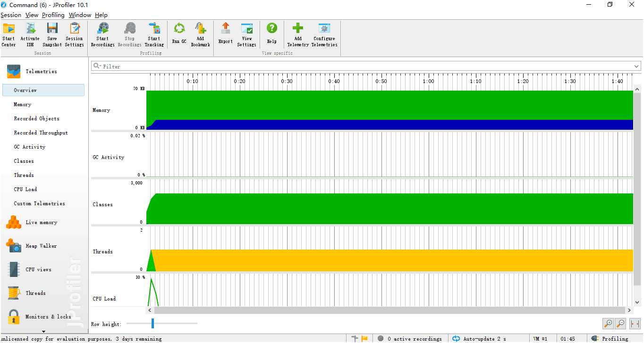The width and height of the screenshot is (644, 343).
Task: Click the CPU Load telemetry row label
Action: pos(104,299)
